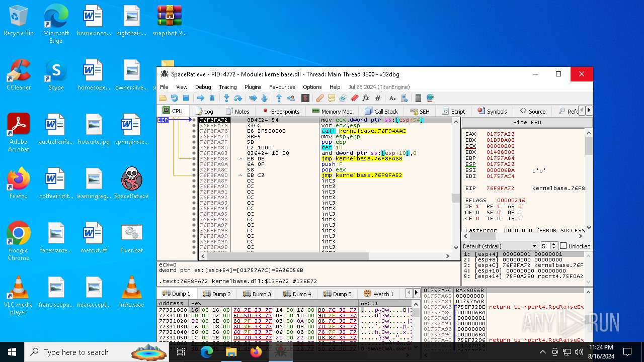Show the Comments view icon
This screenshot has height=362, width=644.
(331, 98)
